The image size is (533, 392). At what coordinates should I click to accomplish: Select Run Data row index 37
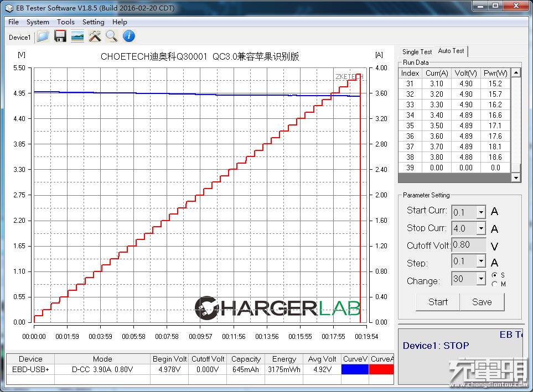454,147
